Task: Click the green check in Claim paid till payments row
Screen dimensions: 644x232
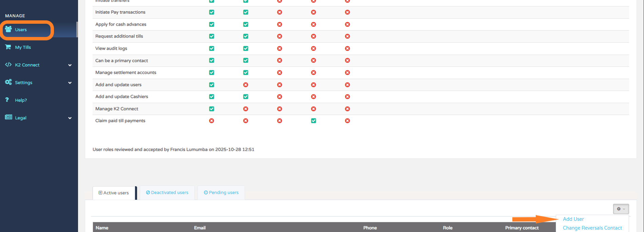Action: coord(314,121)
